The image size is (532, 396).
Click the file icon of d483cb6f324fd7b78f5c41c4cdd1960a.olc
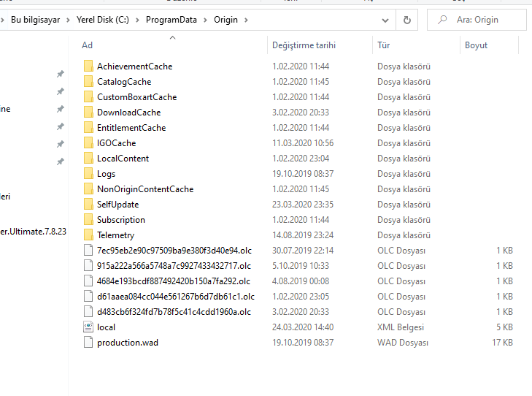point(88,311)
